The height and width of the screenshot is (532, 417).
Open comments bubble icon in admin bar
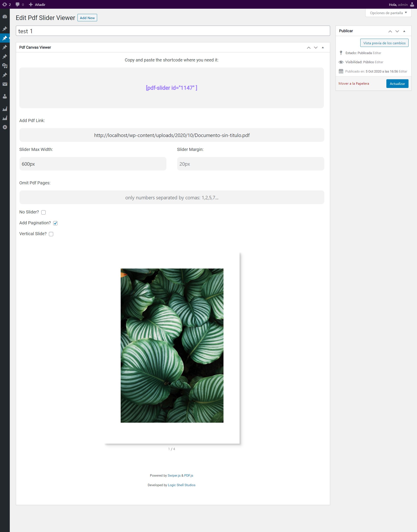click(18, 4)
